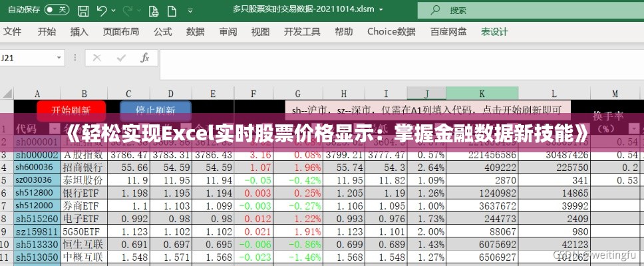Switch to the 数据 ribbon tab
Screen dimensions: 644x266
coord(195,31)
